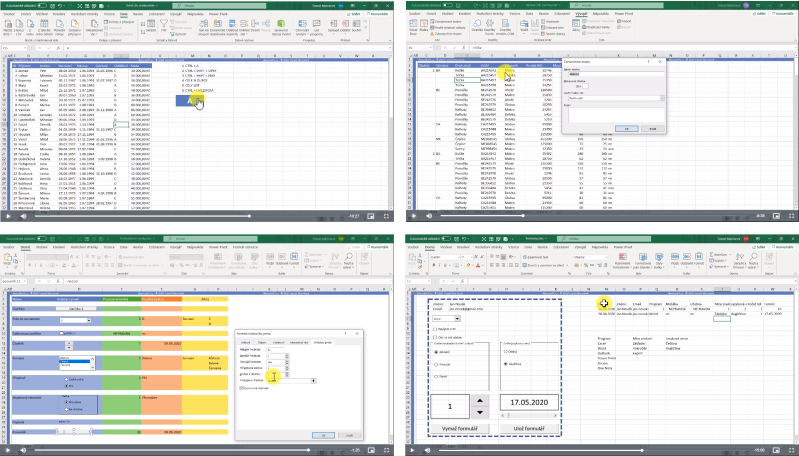This screenshot has width=799, height=456.
Task: Select the Expert radio button in the form
Action: 436,377
